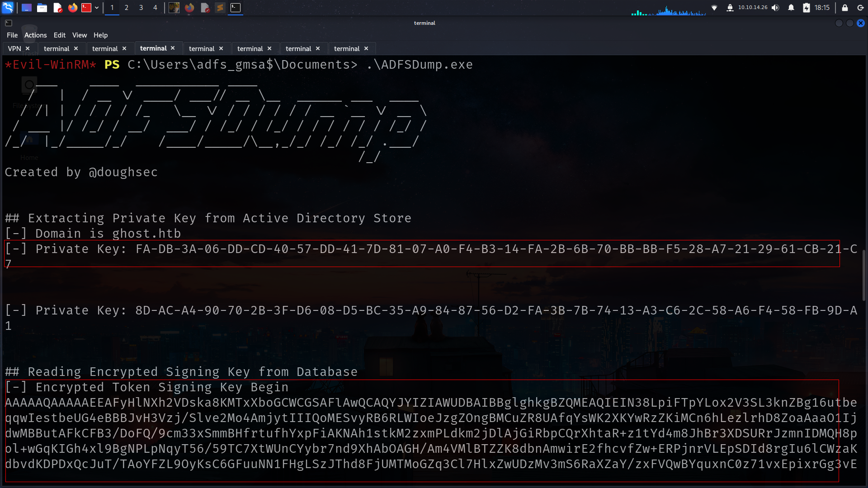Image resolution: width=868 pixels, height=488 pixels.
Task: Close the second tab
Action: point(76,48)
